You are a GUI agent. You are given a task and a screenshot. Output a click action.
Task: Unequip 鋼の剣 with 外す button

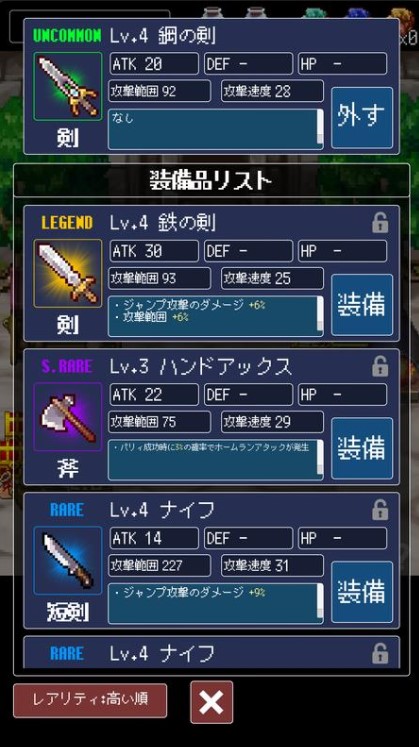coord(362,118)
